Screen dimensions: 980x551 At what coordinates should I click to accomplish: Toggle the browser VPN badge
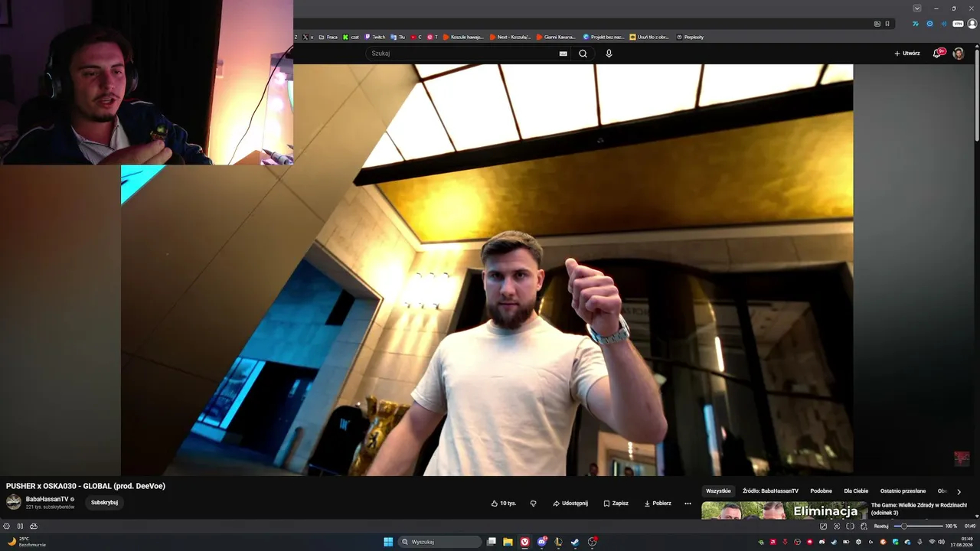pos(958,24)
